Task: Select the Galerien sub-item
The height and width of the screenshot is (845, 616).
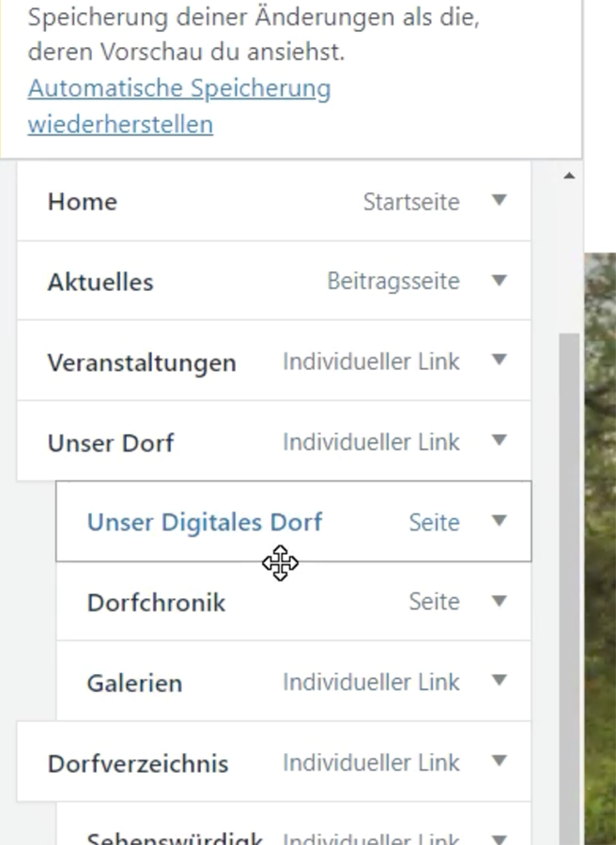Action: [x=134, y=683]
